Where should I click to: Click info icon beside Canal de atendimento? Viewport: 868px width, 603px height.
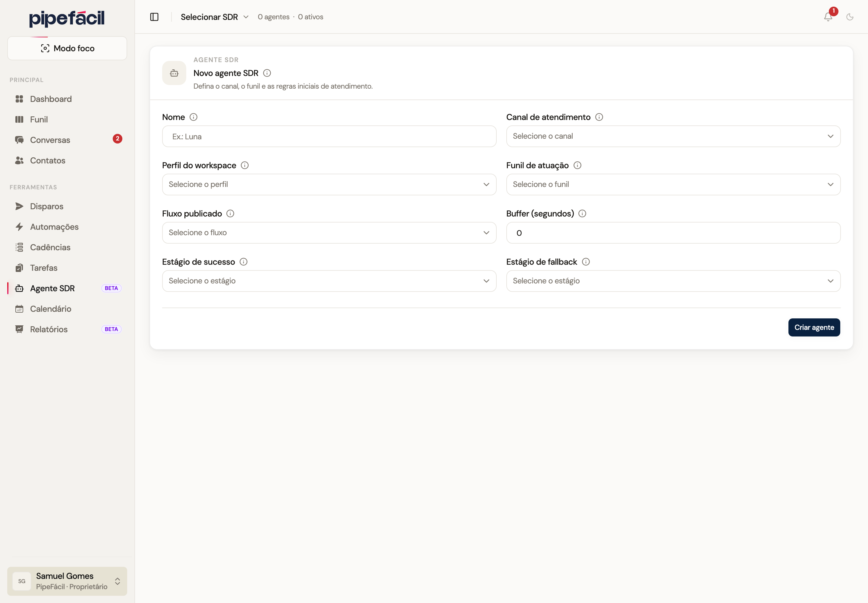pos(599,117)
